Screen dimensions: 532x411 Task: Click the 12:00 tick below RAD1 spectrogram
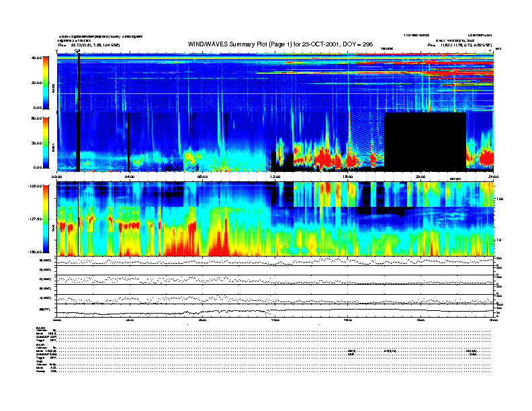(275, 177)
